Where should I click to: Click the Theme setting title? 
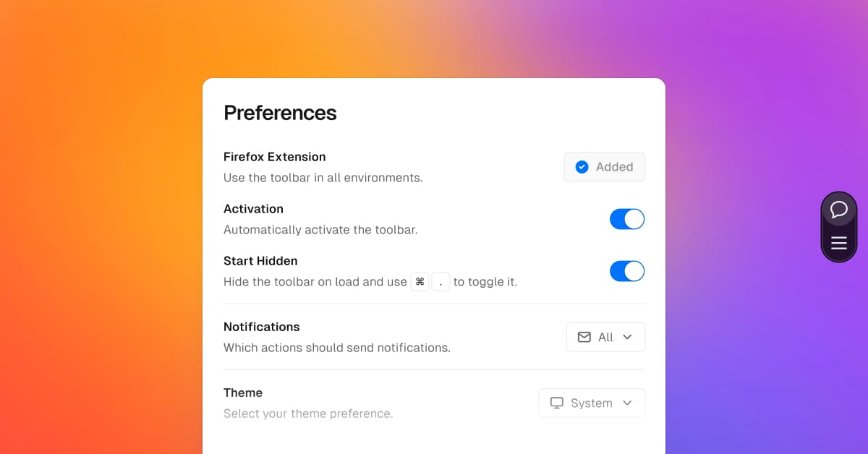point(243,393)
